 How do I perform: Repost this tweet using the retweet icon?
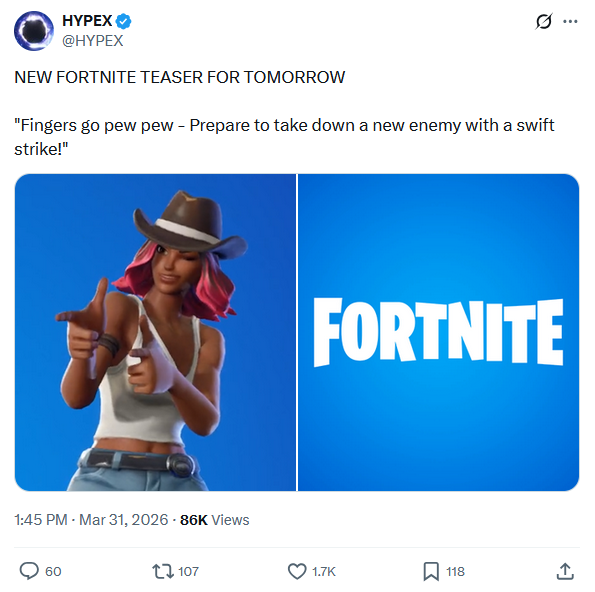click(x=163, y=572)
